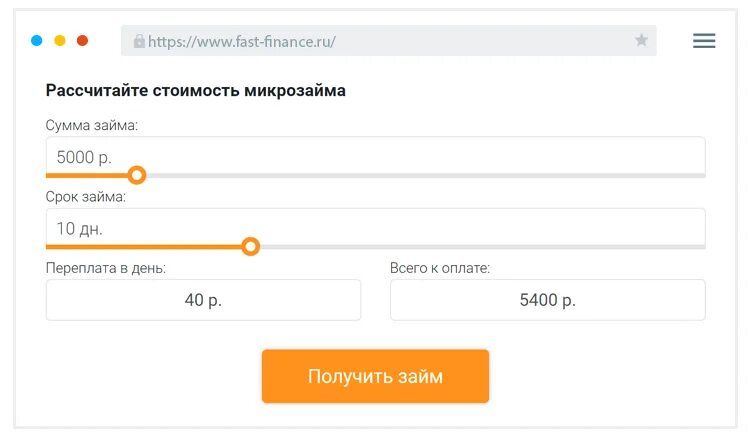Click the fast-finance.ru URL text

(x=241, y=42)
